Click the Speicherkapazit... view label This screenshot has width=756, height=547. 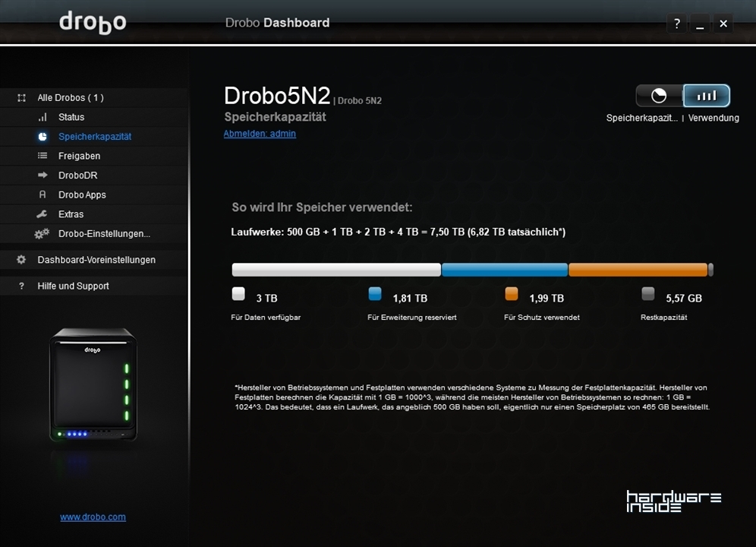pyautogui.click(x=641, y=118)
